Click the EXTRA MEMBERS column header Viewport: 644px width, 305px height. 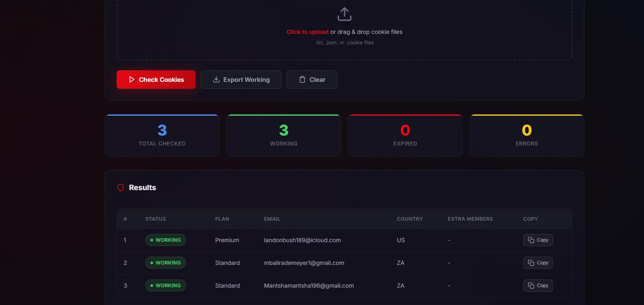(470, 219)
